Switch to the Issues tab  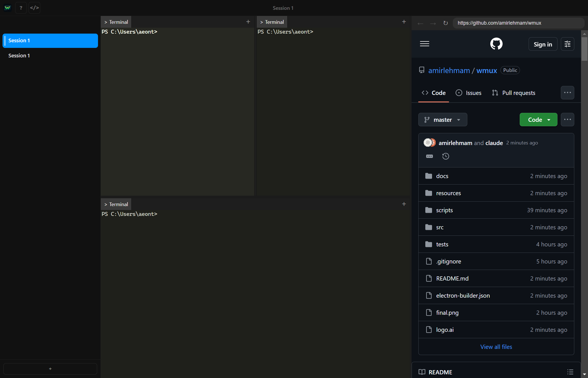click(x=469, y=93)
